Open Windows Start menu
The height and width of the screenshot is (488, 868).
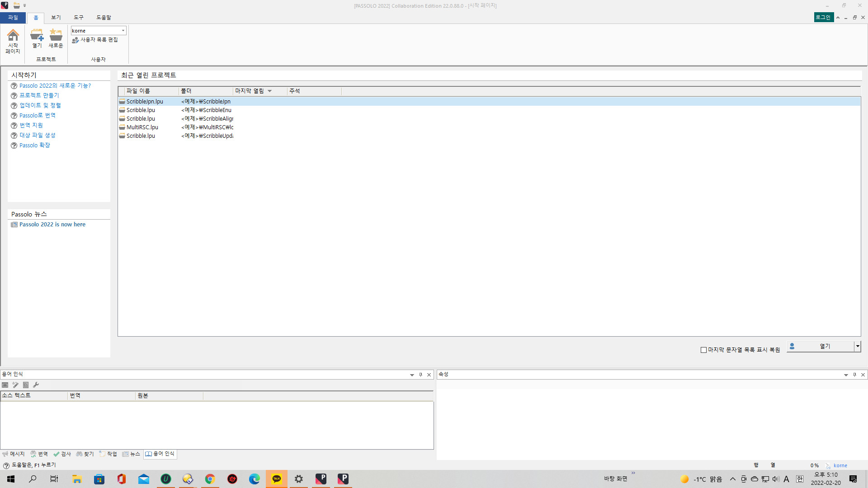click(11, 479)
